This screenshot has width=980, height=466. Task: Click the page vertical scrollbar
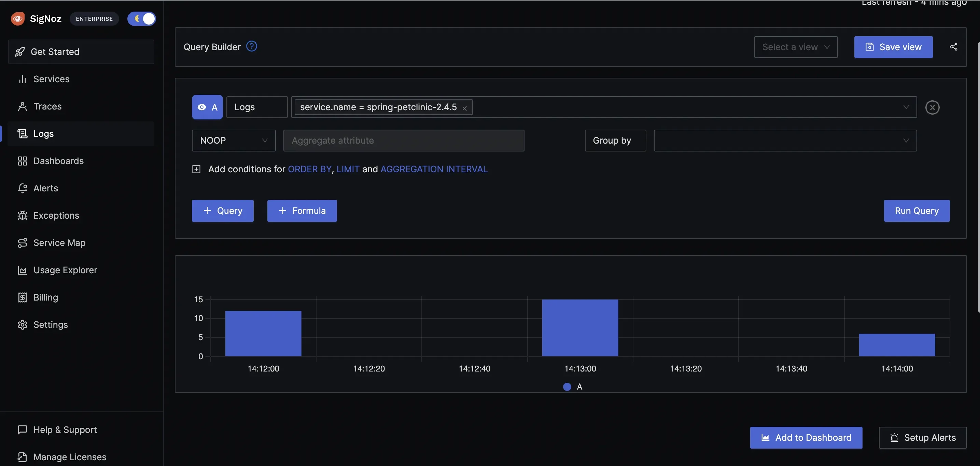pos(979,177)
